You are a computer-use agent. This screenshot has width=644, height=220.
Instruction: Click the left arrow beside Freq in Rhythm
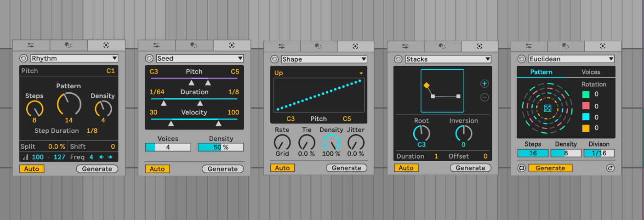pyautogui.click(x=102, y=157)
